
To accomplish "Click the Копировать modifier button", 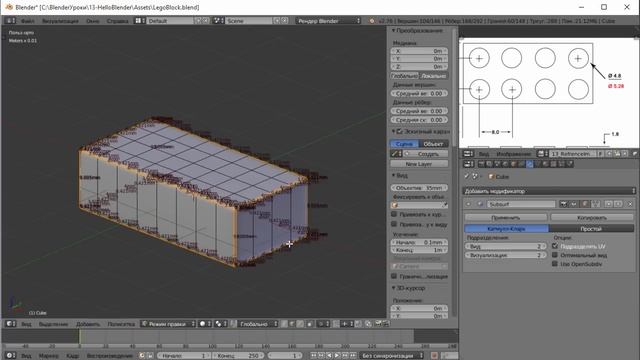I will pos(592,218).
